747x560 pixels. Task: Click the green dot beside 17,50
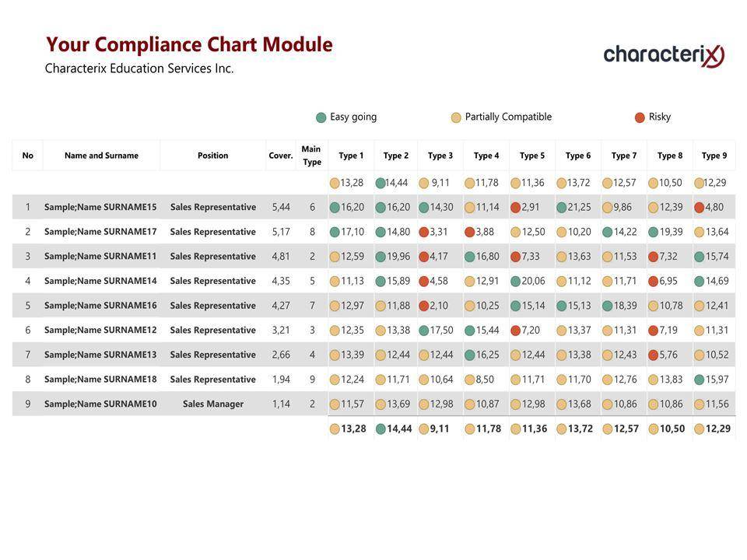[x=424, y=331]
